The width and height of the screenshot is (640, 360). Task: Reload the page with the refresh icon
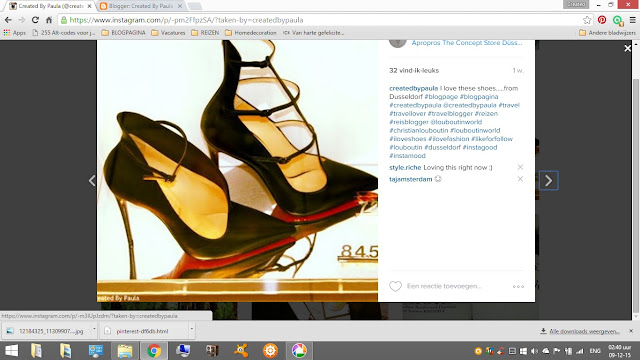(x=35, y=20)
